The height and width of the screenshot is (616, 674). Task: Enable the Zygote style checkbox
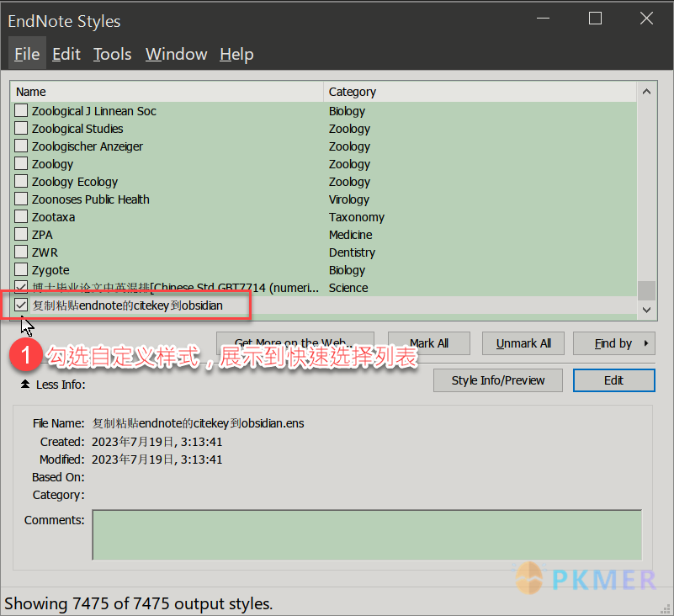tap(21, 269)
